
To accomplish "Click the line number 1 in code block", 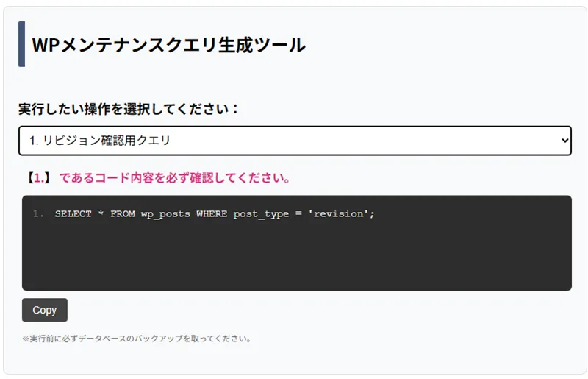I will pyautogui.click(x=38, y=214).
